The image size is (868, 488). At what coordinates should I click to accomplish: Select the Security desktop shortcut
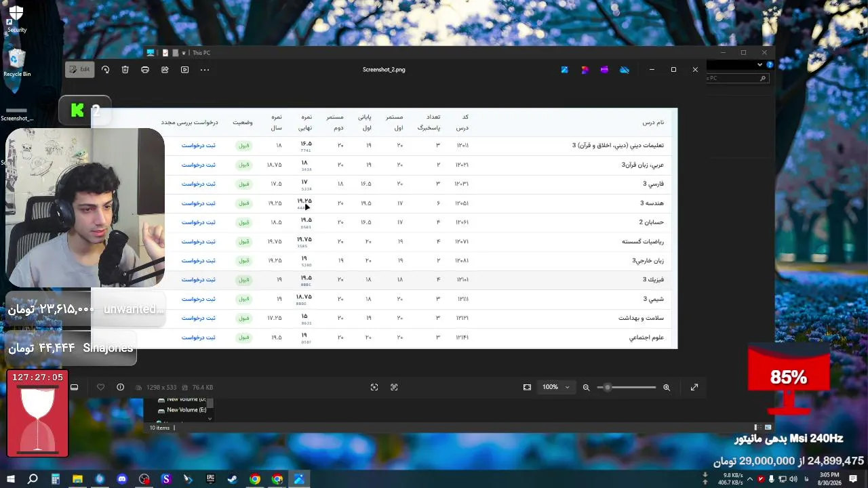[16, 19]
